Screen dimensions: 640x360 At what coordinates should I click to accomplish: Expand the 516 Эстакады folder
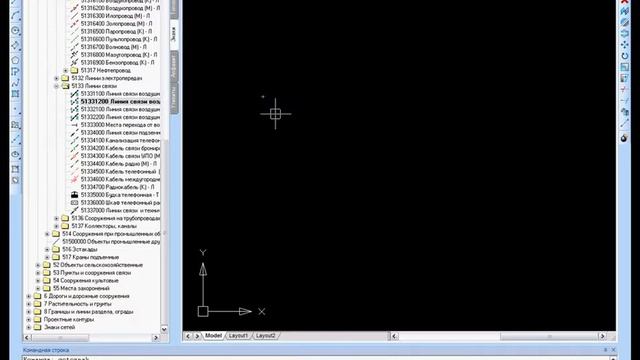[x=47, y=249]
